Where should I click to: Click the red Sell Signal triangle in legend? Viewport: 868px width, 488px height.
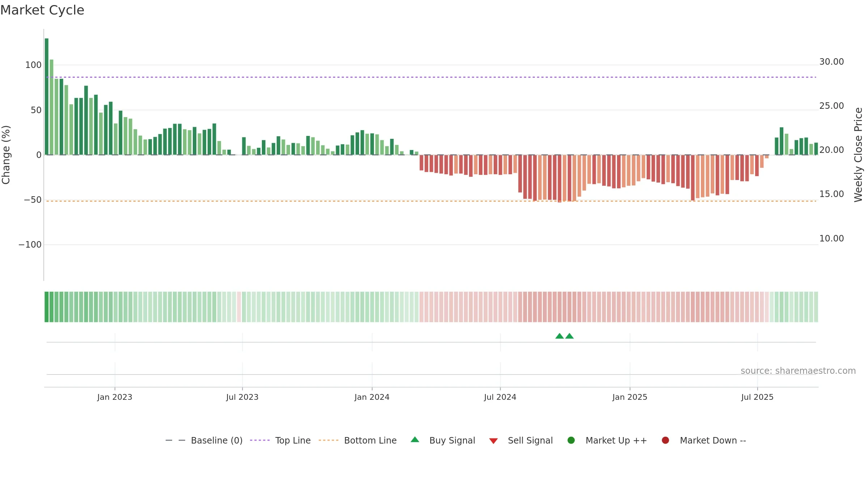point(493,441)
